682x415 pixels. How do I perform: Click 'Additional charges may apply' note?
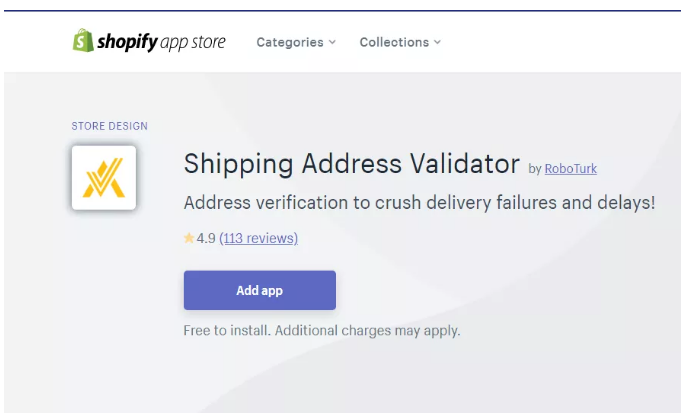[x=367, y=330]
